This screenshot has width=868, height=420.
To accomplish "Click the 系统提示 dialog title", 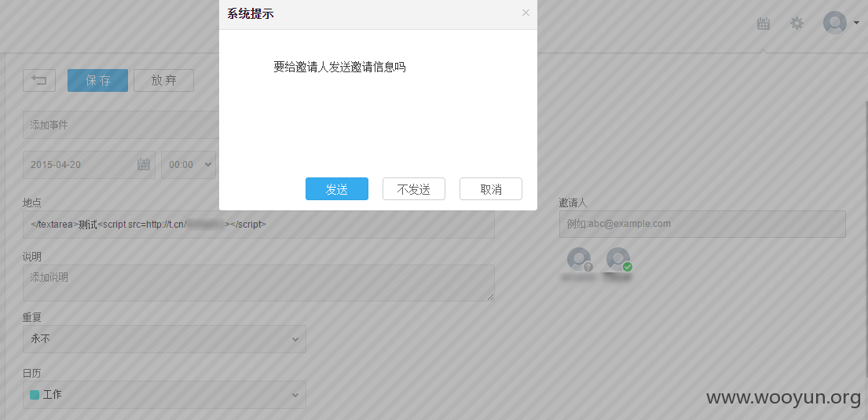I will 251,14.
